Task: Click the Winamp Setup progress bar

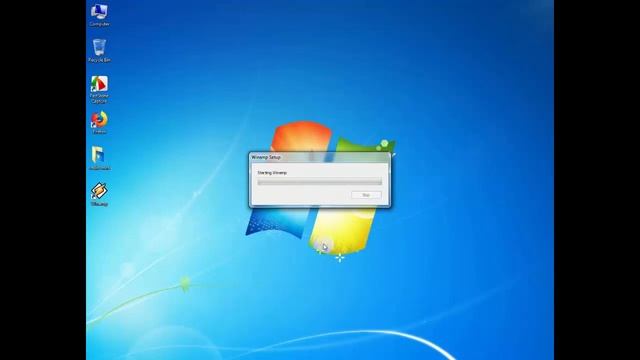Action: 320,182
